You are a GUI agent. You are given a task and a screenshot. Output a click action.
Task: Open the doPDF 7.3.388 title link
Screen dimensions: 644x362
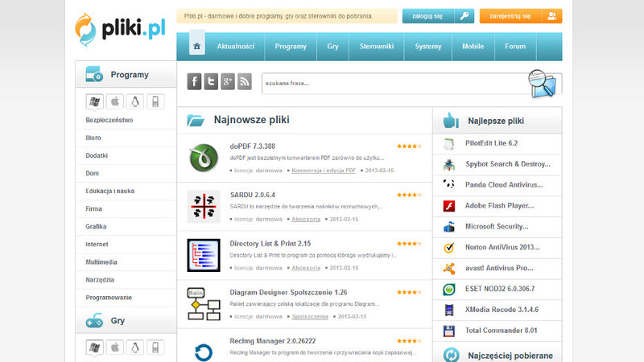tap(252, 146)
